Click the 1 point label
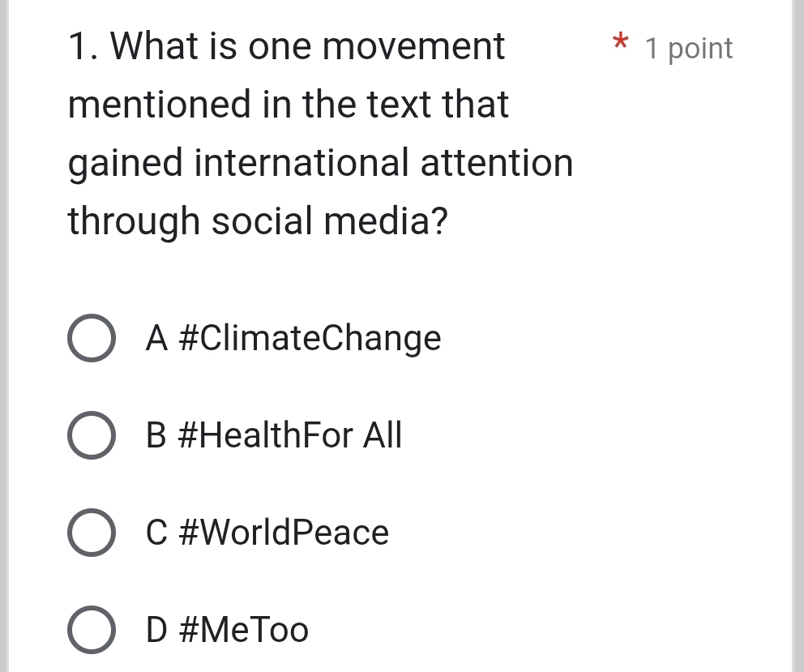This screenshot has width=804, height=672. pos(688,49)
